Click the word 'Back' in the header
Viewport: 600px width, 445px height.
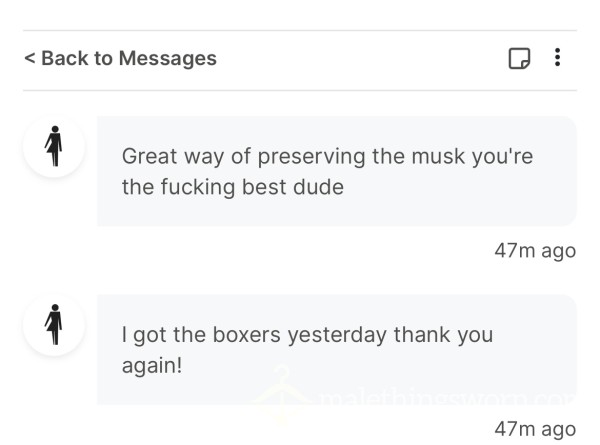tap(65, 59)
